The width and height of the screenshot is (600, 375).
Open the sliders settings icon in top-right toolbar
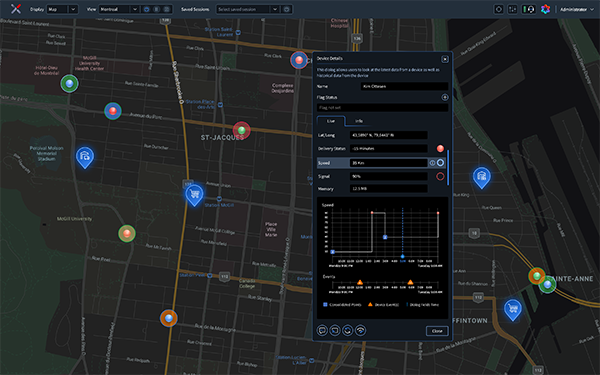512,9
